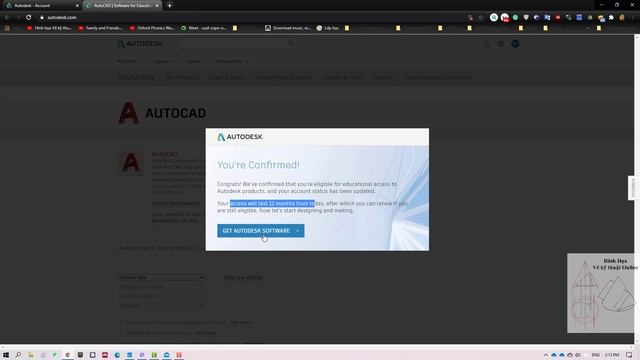640x360 pixels.
Task: Open the Family and Friends bookmark
Action: pos(100,28)
